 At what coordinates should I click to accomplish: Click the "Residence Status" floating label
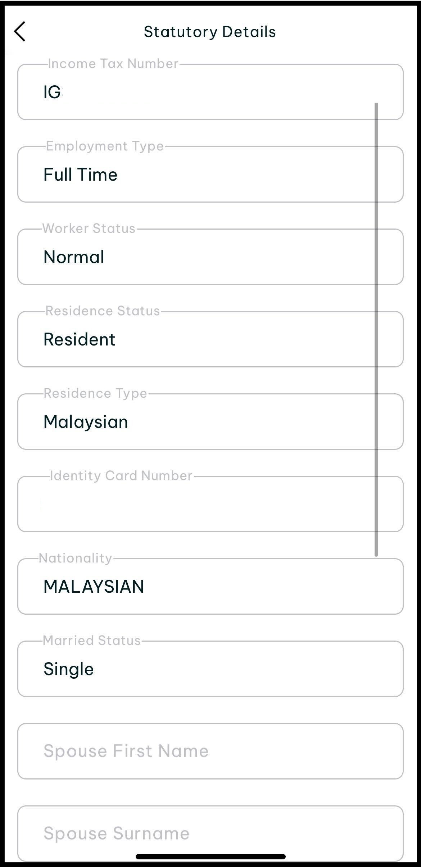(x=103, y=311)
